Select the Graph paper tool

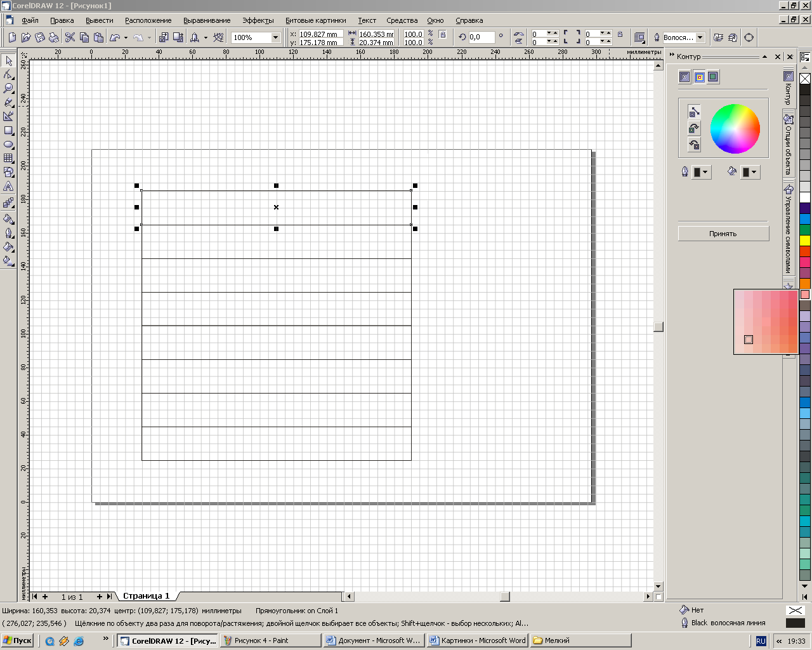coord(8,159)
